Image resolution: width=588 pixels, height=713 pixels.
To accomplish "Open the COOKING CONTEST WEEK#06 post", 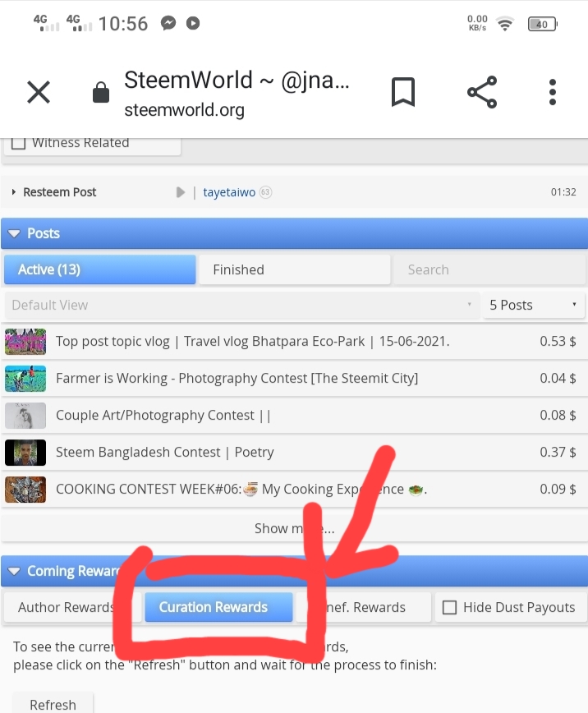I will pyautogui.click(x=241, y=490).
